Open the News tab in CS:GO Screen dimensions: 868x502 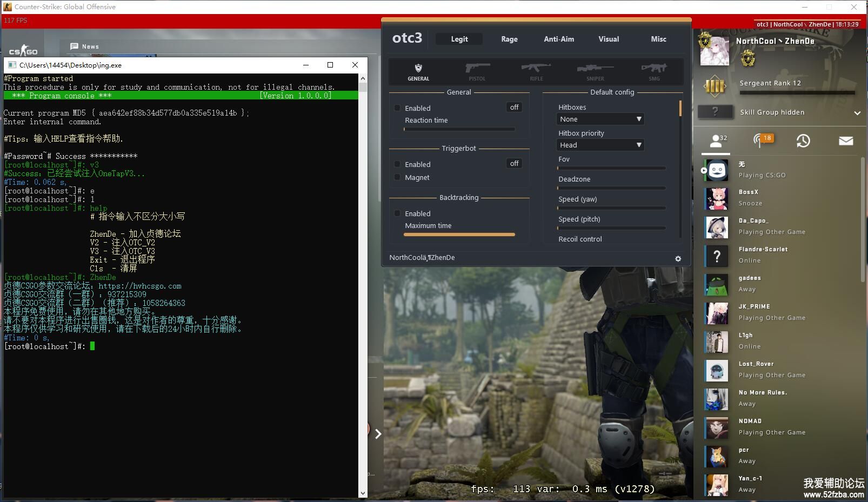click(x=85, y=46)
